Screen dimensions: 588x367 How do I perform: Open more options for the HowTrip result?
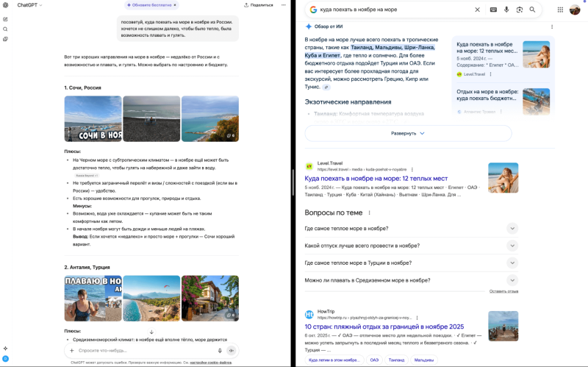tap(417, 318)
